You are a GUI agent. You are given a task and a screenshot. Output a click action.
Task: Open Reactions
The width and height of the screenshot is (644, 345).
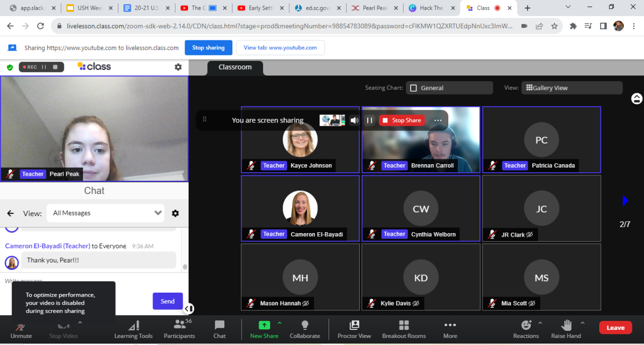tap(526, 330)
